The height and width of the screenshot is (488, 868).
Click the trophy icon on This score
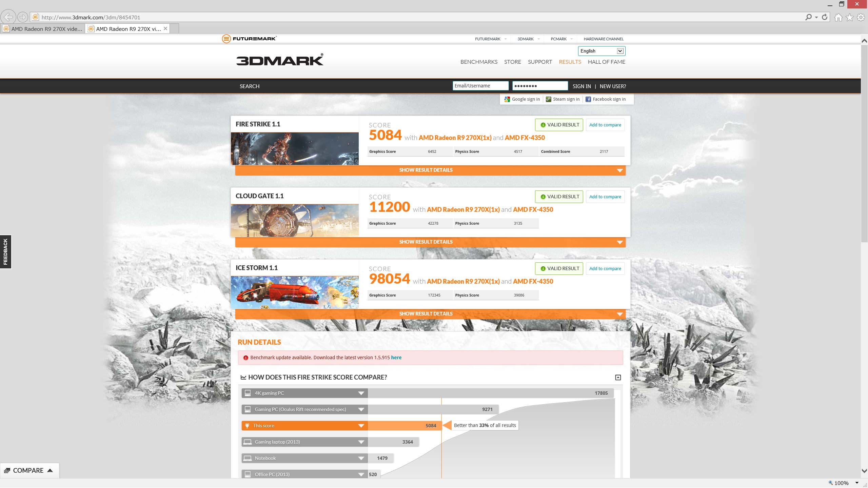247,426
